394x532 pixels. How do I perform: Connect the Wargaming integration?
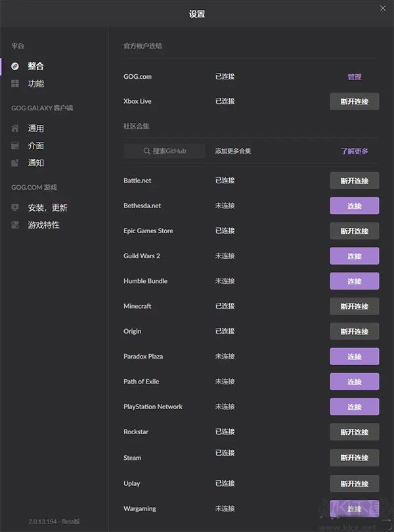(354, 509)
